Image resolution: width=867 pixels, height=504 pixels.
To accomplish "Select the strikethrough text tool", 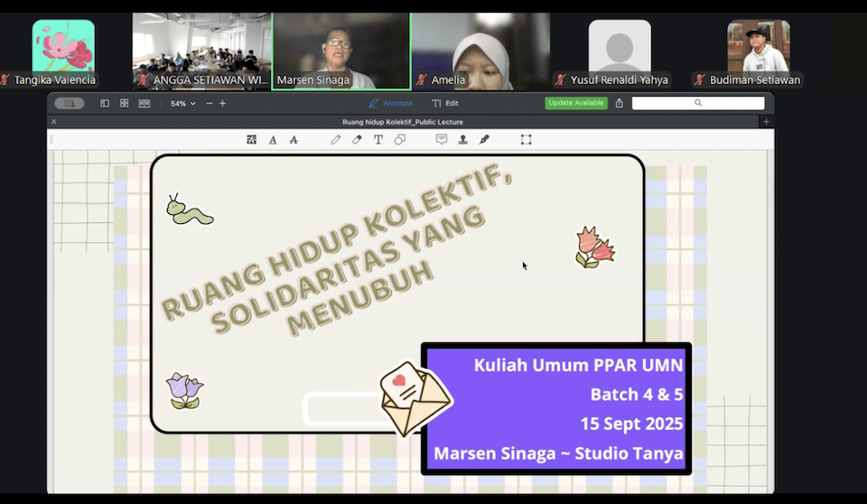I will pyautogui.click(x=294, y=140).
